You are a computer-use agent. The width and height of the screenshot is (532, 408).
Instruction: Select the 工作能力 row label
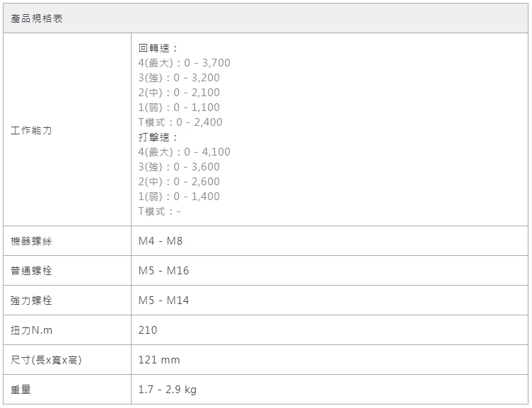[x=31, y=131]
